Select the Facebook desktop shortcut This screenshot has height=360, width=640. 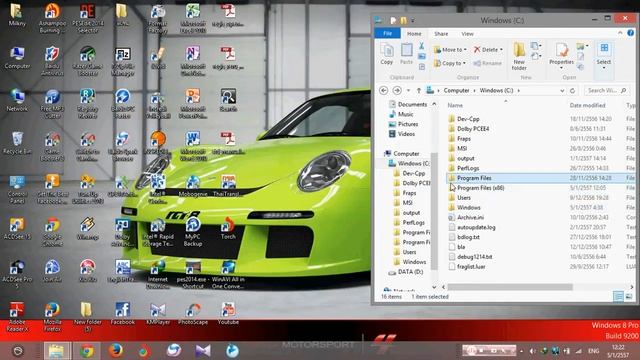point(122,313)
